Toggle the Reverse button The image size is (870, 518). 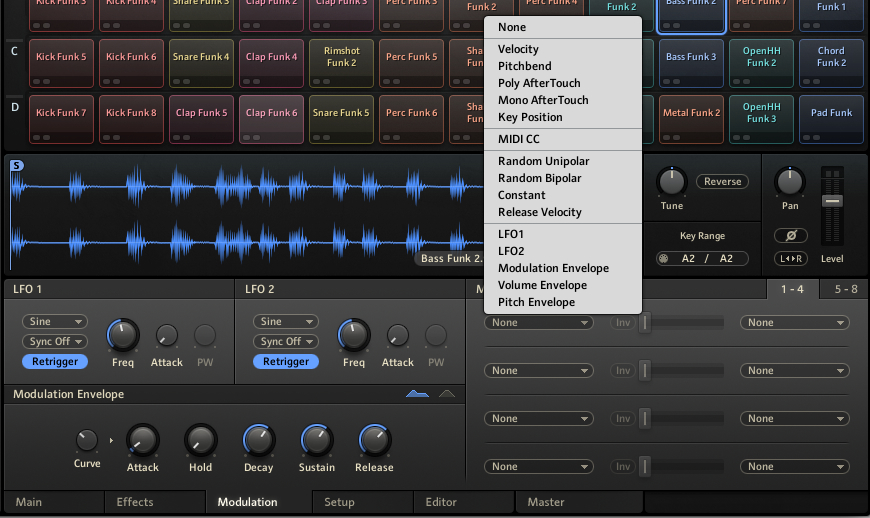coord(722,181)
